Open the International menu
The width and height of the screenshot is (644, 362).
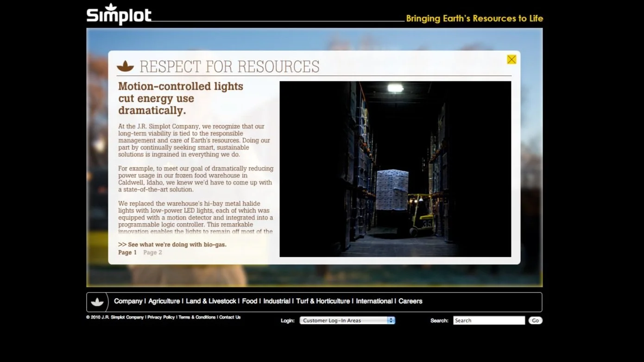[374, 301]
